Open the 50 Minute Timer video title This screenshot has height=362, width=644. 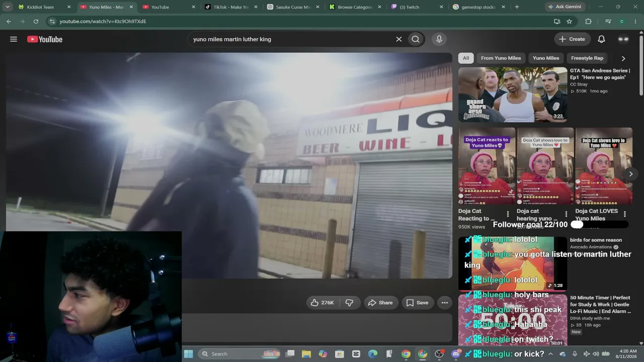[600, 305]
